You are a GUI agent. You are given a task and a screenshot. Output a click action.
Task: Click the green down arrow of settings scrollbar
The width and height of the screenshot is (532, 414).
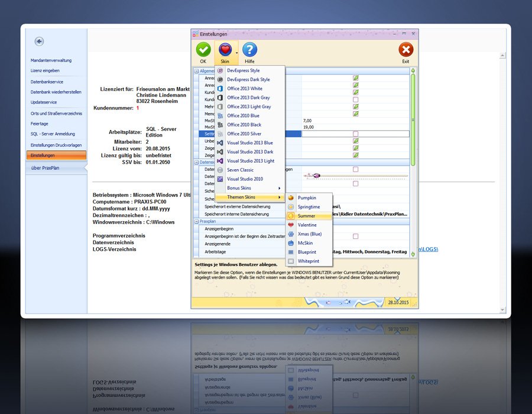point(413,254)
